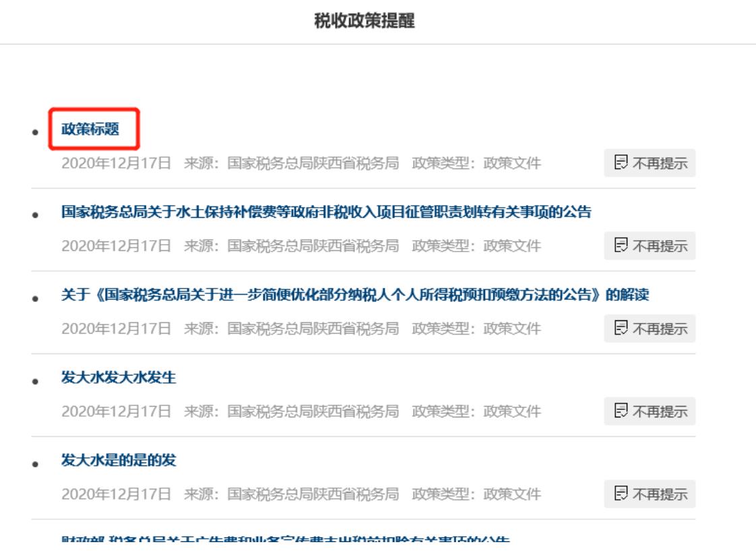Click the date under 发大水发大水发生
The image size is (756, 559).
tap(116, 411)
